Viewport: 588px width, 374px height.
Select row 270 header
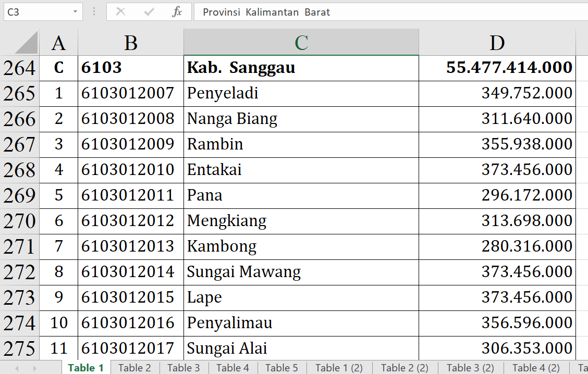point(19,221)
